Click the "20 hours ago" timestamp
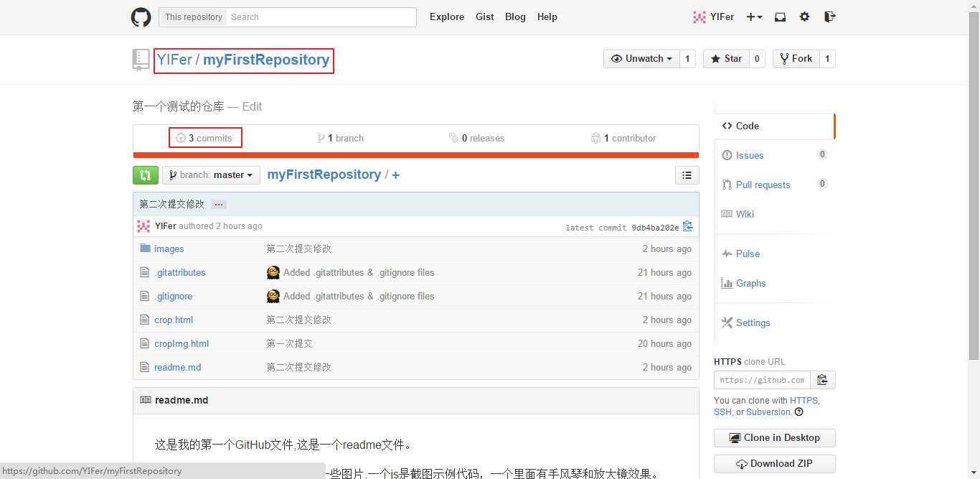The height and width of the screenshot is (479, 980). [x=664, y=343]
